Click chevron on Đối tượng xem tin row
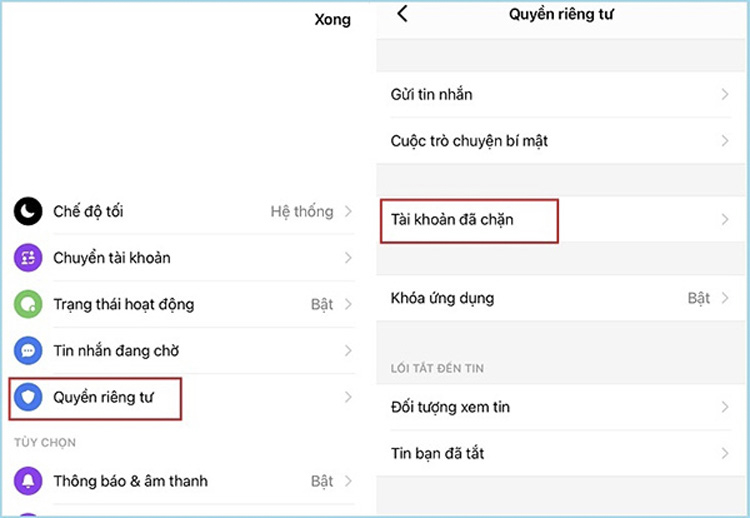Viewport: 750px width, 518px height. coord(725,407)
